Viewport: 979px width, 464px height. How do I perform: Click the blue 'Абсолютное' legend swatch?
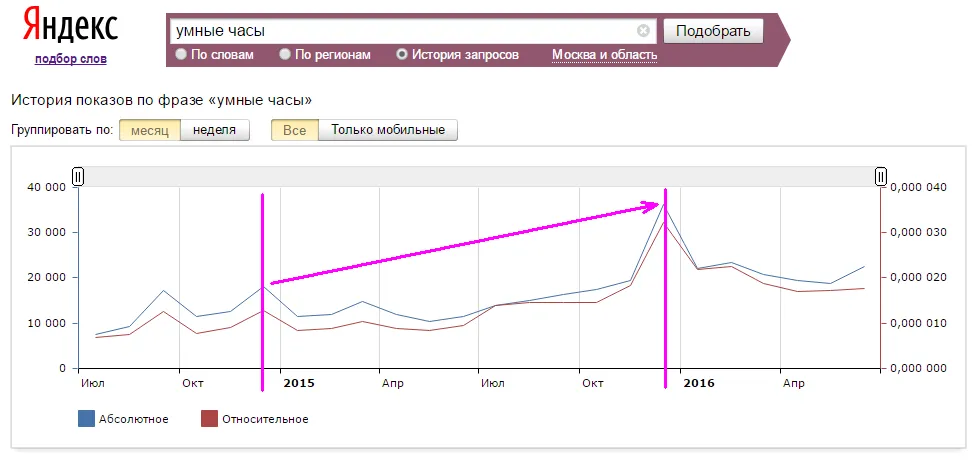tap(86, 419)
